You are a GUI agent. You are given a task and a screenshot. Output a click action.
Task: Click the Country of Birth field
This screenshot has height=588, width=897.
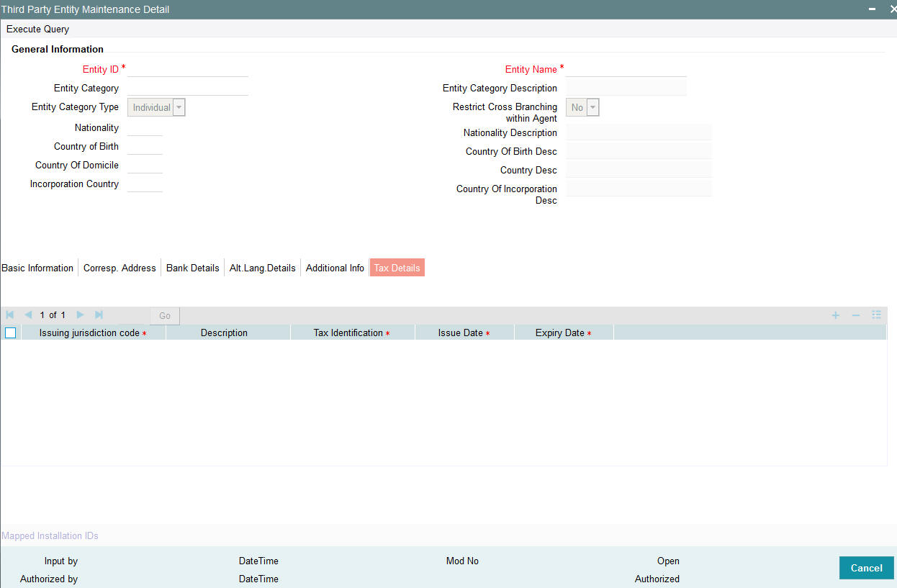click(145, 146)
